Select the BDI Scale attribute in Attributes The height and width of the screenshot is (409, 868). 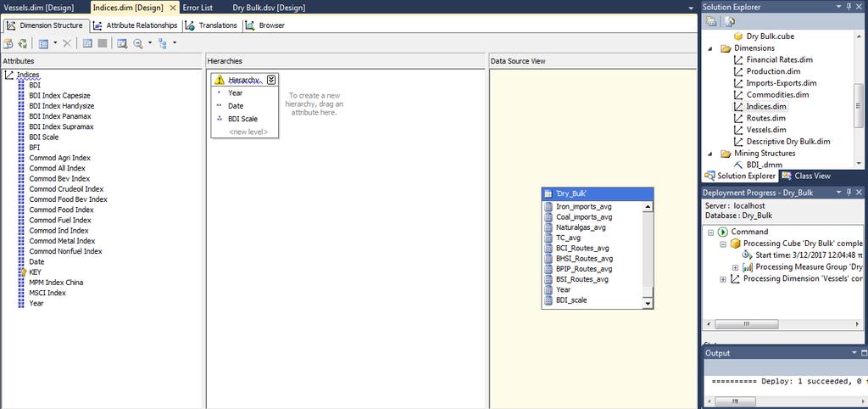click(44, 137)
